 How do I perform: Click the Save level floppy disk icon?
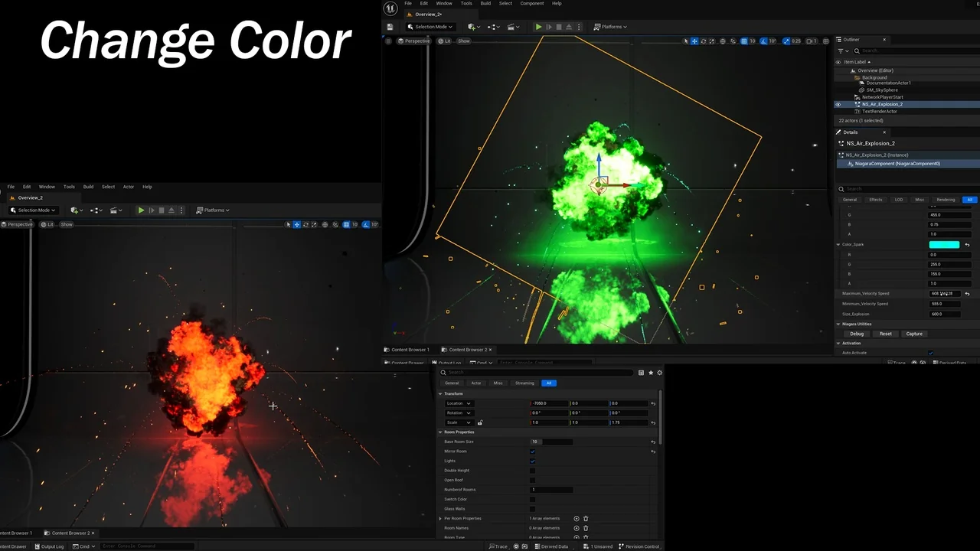(x=390, y=27)
